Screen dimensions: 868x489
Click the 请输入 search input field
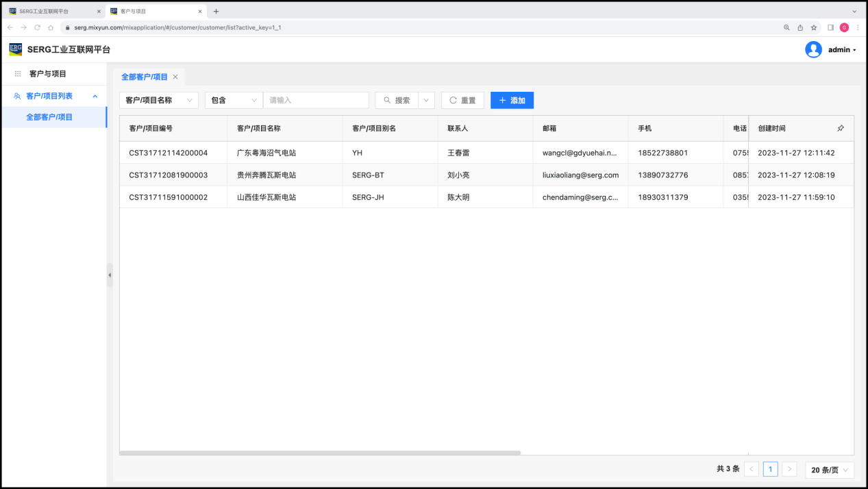point(316,100)
